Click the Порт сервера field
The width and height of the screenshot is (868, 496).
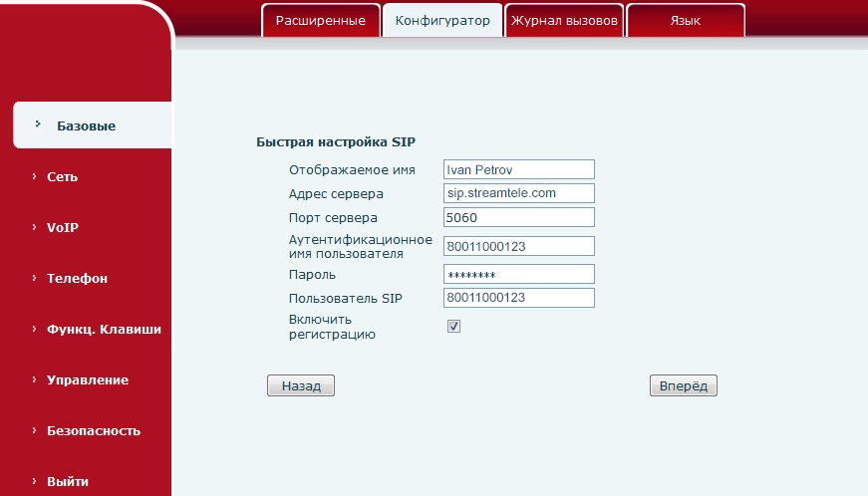tap(518, 217)
